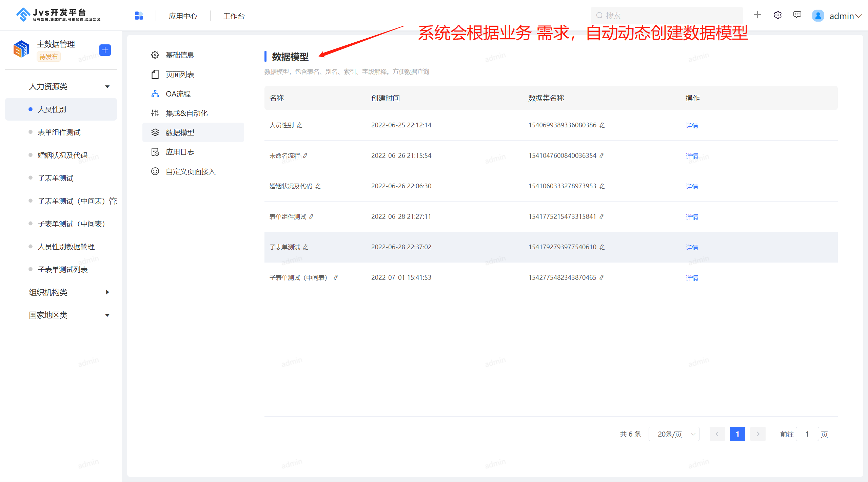Open 基础信息 settings menu

coord(193,55)
